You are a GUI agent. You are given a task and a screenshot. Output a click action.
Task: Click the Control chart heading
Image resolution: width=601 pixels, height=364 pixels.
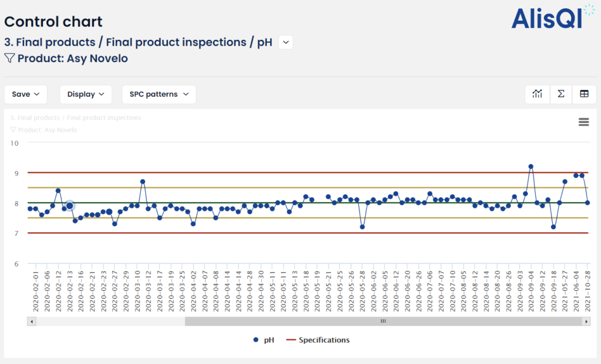point(53,22)
